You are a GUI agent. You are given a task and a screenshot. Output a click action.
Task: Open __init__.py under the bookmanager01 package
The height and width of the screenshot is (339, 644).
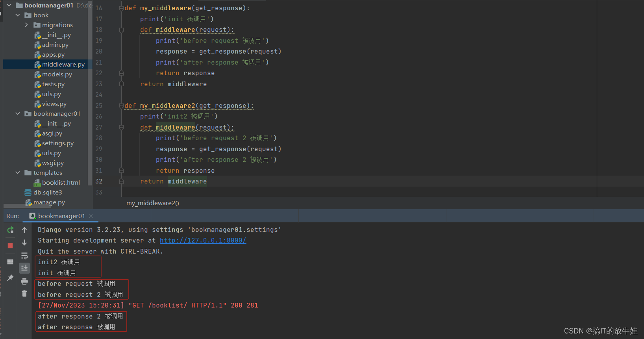(x=53, y=124)
